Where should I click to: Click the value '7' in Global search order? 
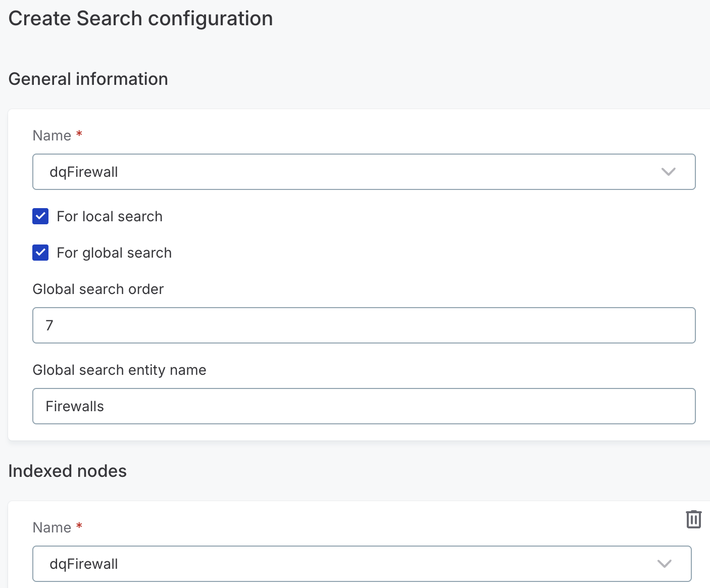pyautogui.click(x=49, y=325)
